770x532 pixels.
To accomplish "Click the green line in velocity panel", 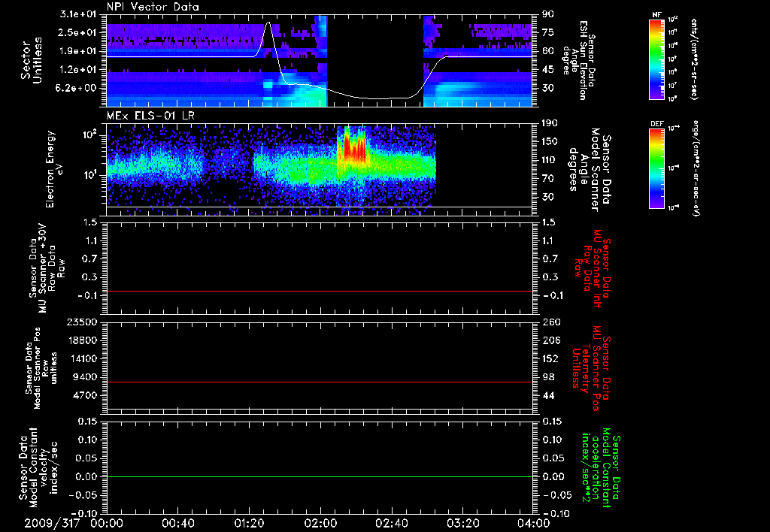I will coord(320,476).
